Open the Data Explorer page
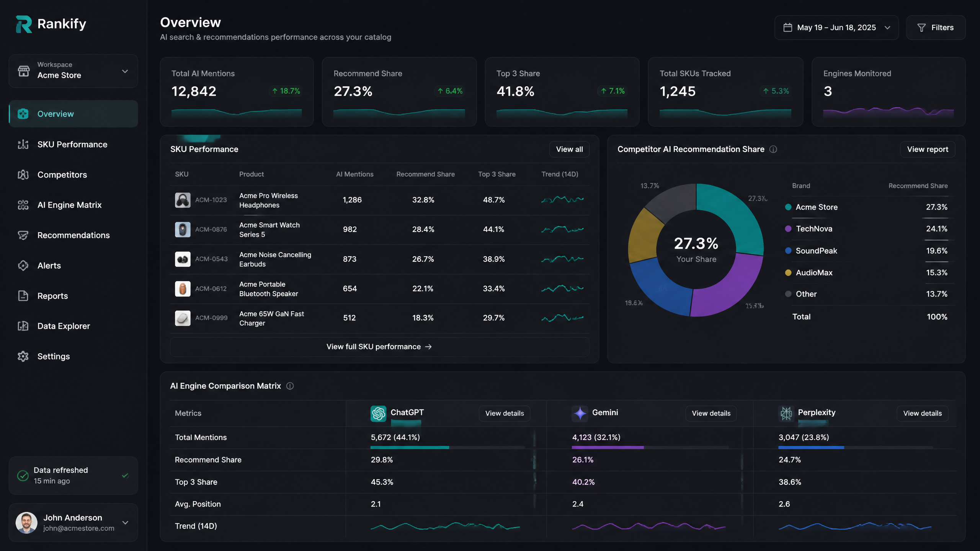Image resolution: width=980 pixels, height=551 pixels. pos(73,326)
